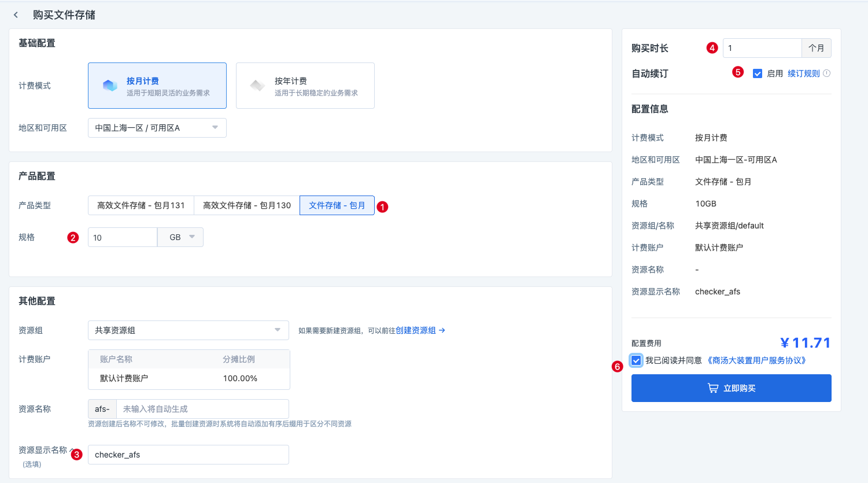868x483 pixels.
Task: Click the 立即购买 button
Action: pyautogui.click(x=732, y=388)
